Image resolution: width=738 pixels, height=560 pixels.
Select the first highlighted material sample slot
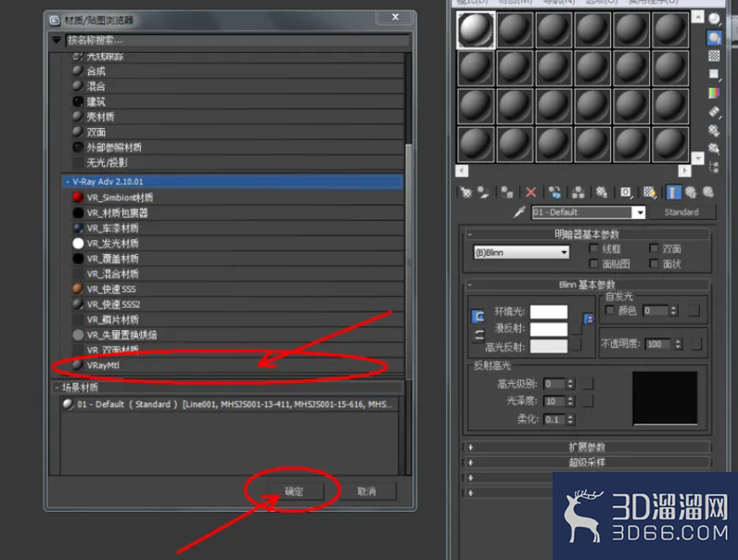pyautogui.click(x=476, y=30)
